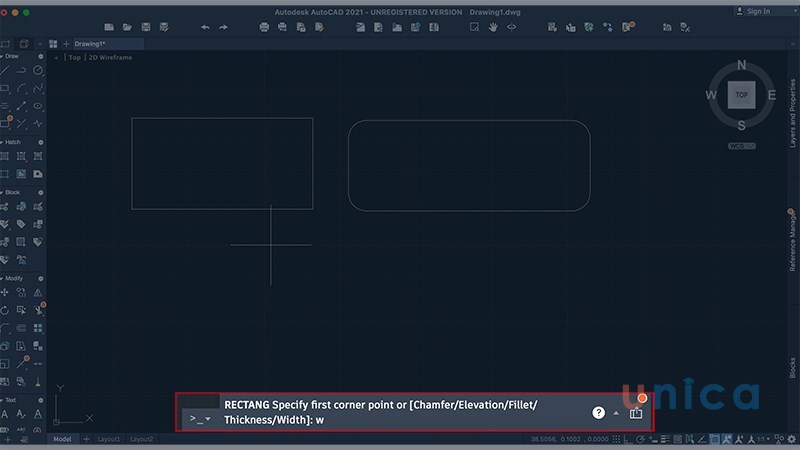
Task: Click the TOP face of the ViewCube
Action: click(x=741, y=95)
